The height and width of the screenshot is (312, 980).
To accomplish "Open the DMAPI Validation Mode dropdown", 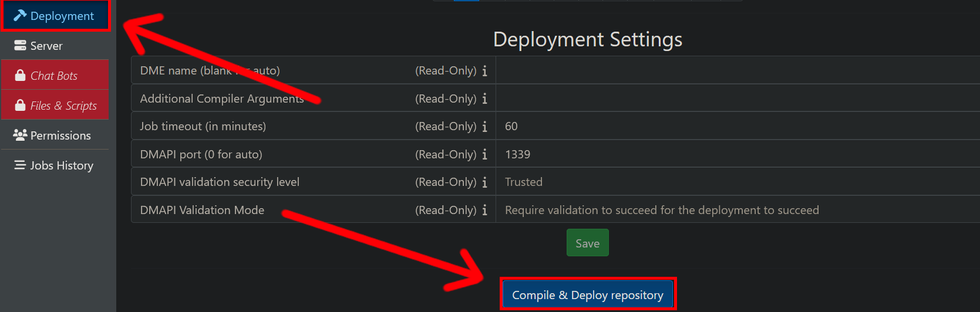I will pyautogui.click(x=737, y=210).
